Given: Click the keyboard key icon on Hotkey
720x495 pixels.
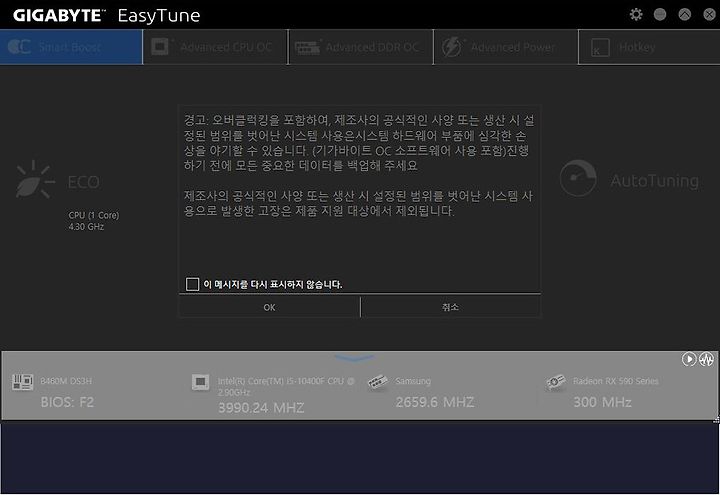Looking at the screenshot, I should (600, 47).
